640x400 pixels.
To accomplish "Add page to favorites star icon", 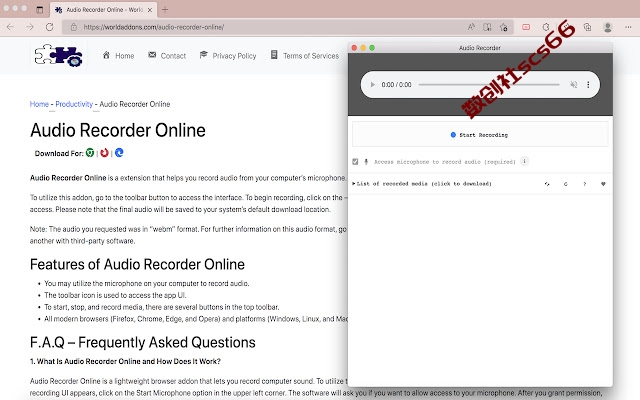I will [504, 27].
